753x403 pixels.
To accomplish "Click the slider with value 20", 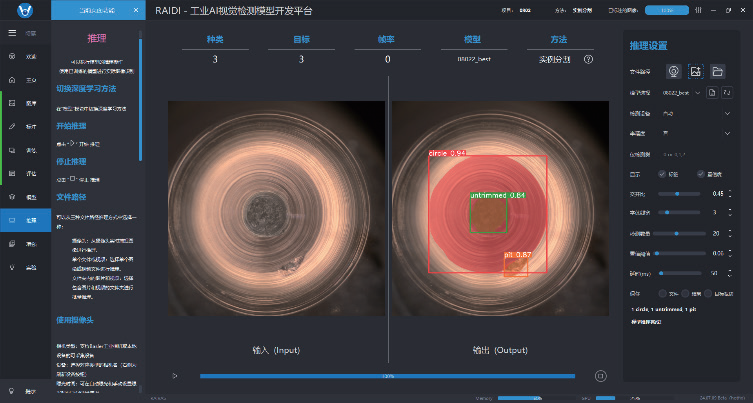I will pos(679,233).
